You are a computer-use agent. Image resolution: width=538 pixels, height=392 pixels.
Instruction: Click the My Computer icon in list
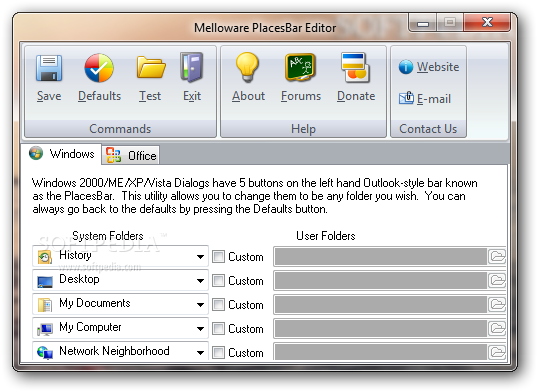coord(45,329)
